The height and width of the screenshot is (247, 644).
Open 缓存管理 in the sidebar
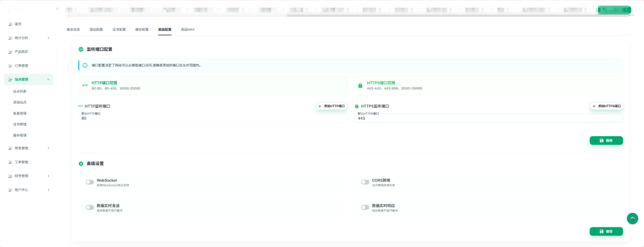click(19, 135)
